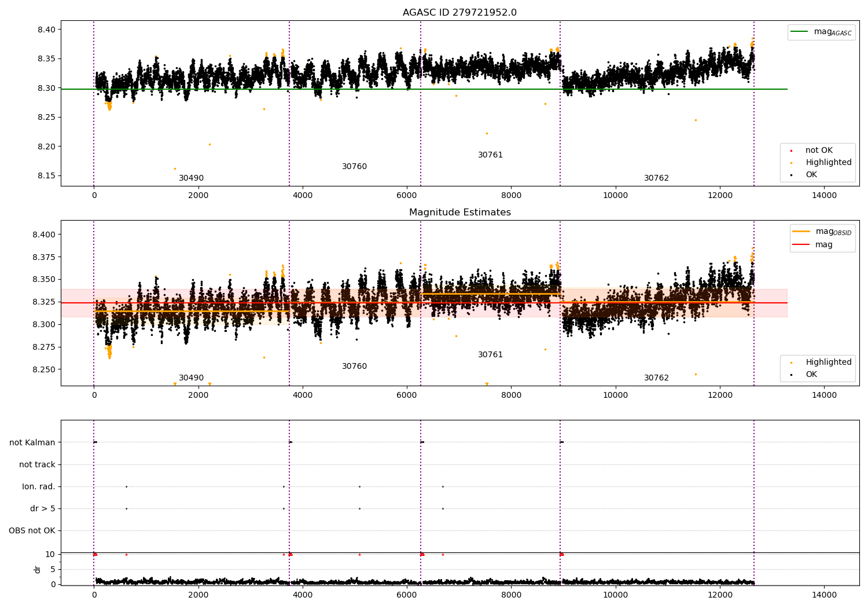Click obsid label 30760 in Magnitude Estimates plot
This screenshot has height=608, width=868.
tap(354, 367)
